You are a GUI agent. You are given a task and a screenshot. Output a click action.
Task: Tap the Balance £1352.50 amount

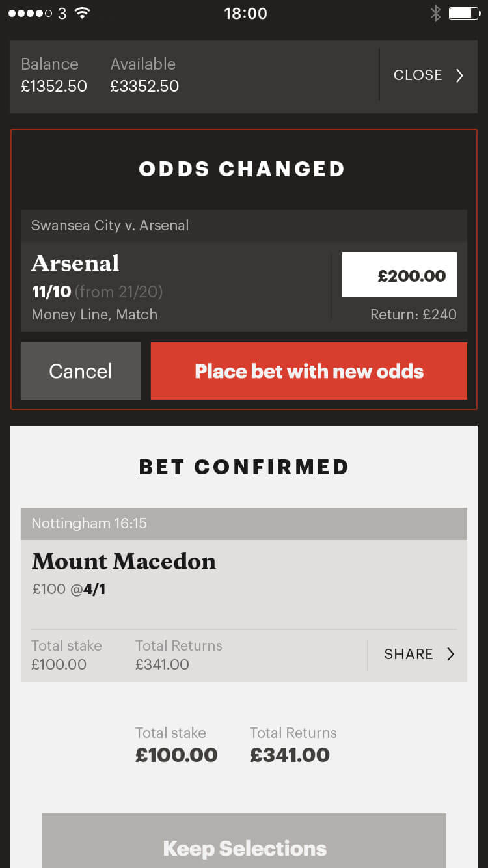(54, 87)
